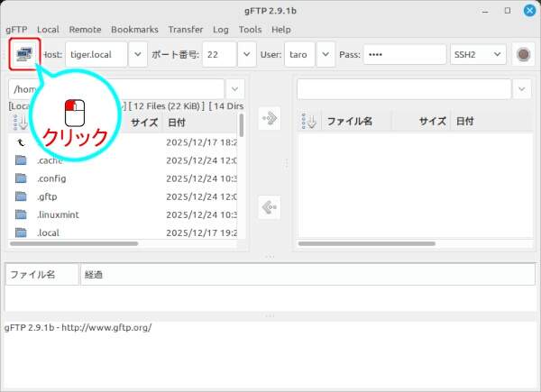Image resolution: width=541 pixels, height=392 pixels.
Task: Click the .cache folder icon
Action: click(x=21, y=160)
